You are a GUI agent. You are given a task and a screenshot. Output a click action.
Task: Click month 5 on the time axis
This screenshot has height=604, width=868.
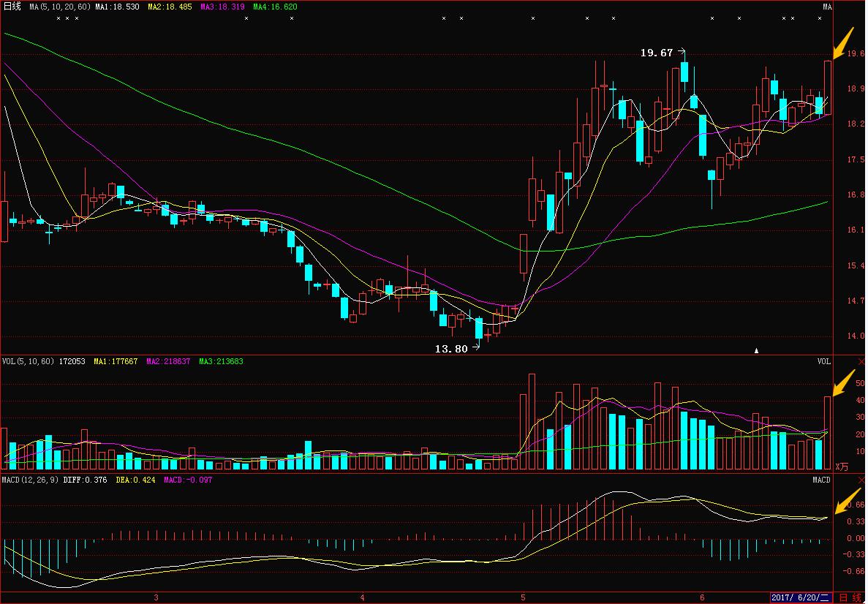click(523, 597)
